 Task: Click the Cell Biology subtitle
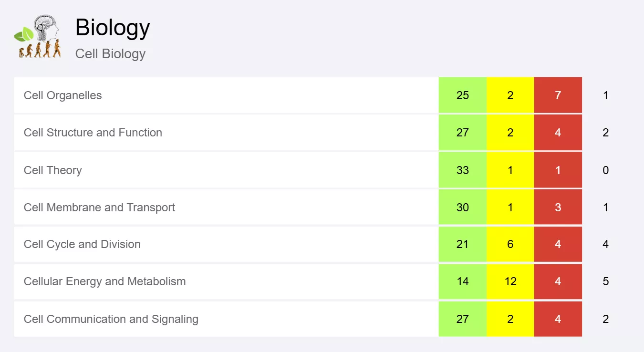point(110,53)
